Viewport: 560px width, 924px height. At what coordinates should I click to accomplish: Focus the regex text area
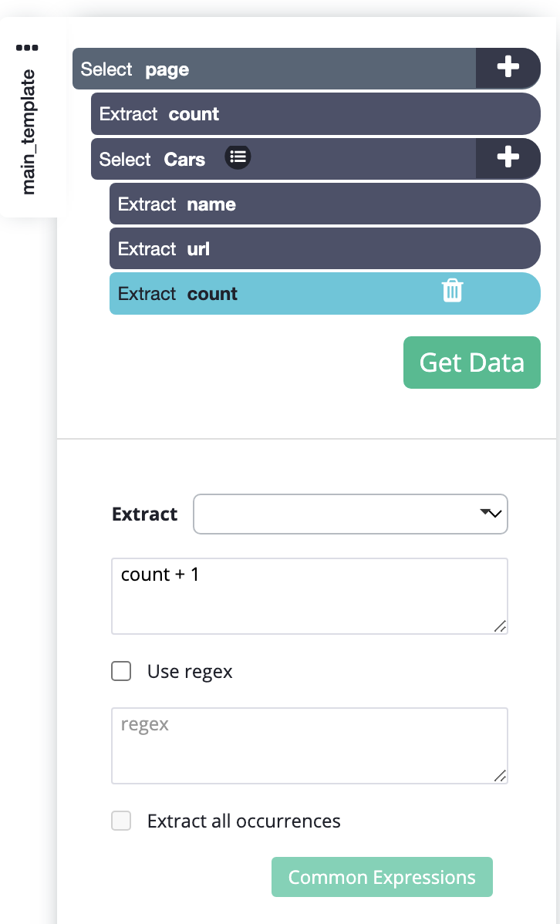[309, 745]
